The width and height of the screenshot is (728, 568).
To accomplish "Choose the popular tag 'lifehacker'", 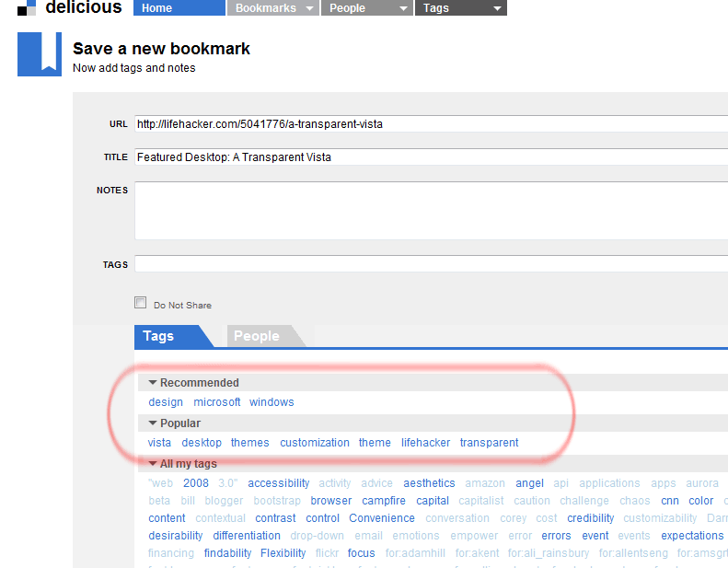I will (425, 443).
